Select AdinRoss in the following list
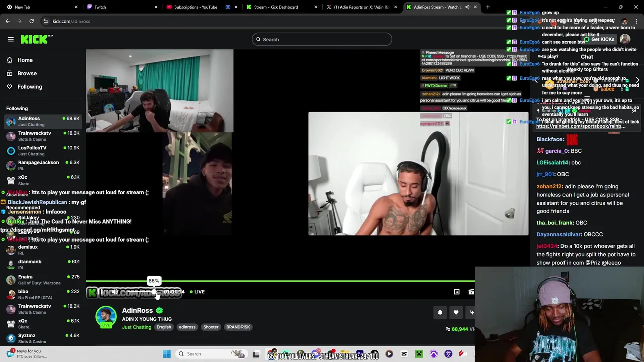This screenshot has height=362, width=644. coord(43,121)
